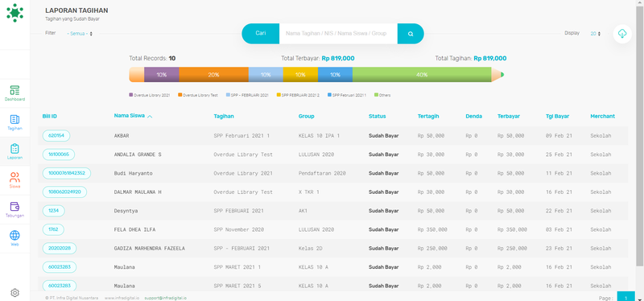Open the Tabungan wallet icon

point(14,209)
